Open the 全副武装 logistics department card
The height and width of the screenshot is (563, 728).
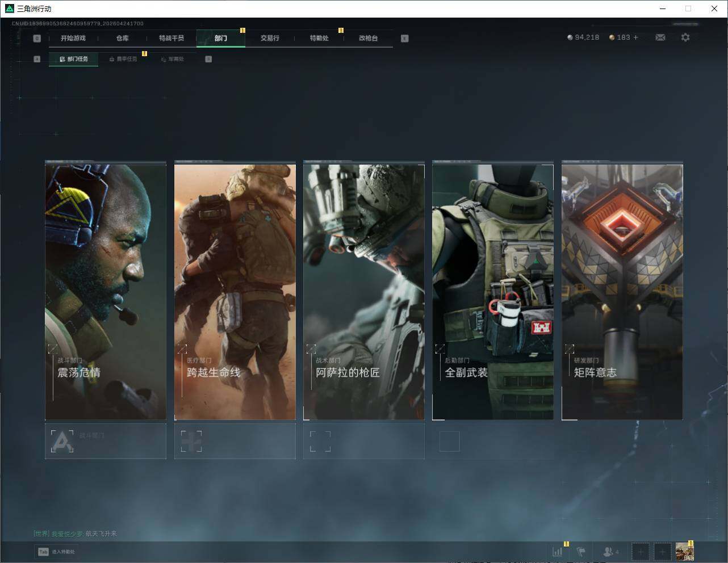click(x=493, y=292)
